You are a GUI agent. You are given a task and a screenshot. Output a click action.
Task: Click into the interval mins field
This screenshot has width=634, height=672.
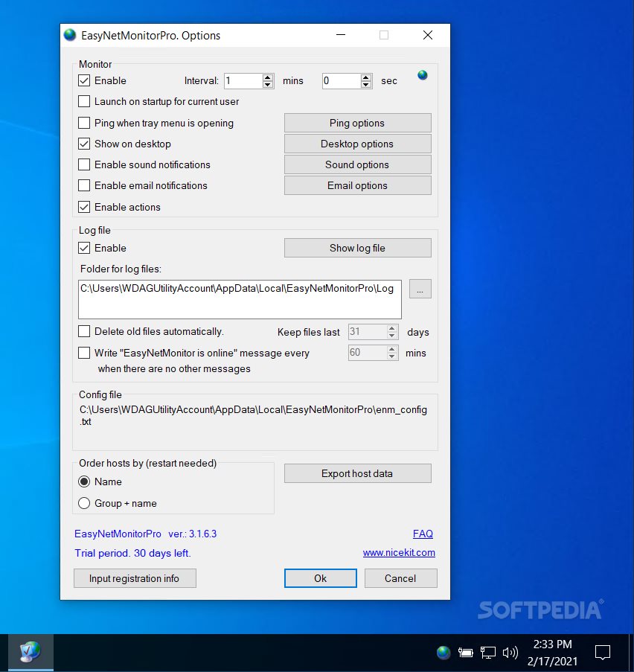coord(243,80)
